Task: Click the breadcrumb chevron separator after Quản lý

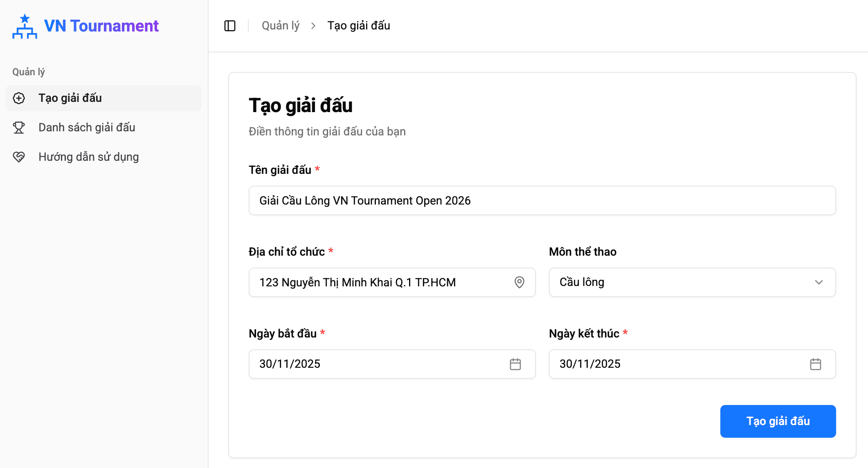Action: 313,26
